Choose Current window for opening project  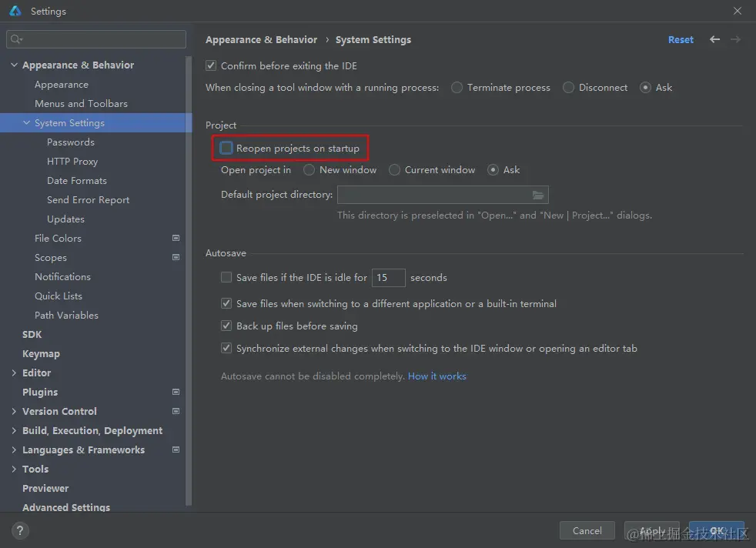click(394, 169)
